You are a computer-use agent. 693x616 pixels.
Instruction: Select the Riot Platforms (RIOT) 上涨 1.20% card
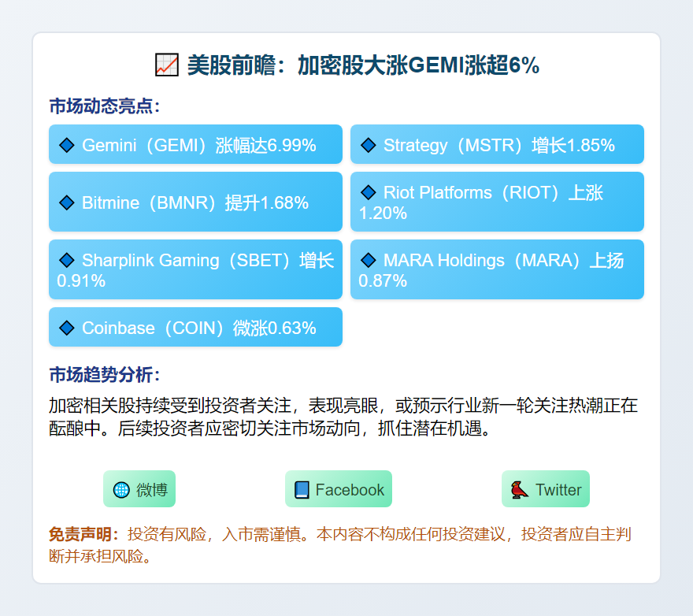(x=497, y=202)
